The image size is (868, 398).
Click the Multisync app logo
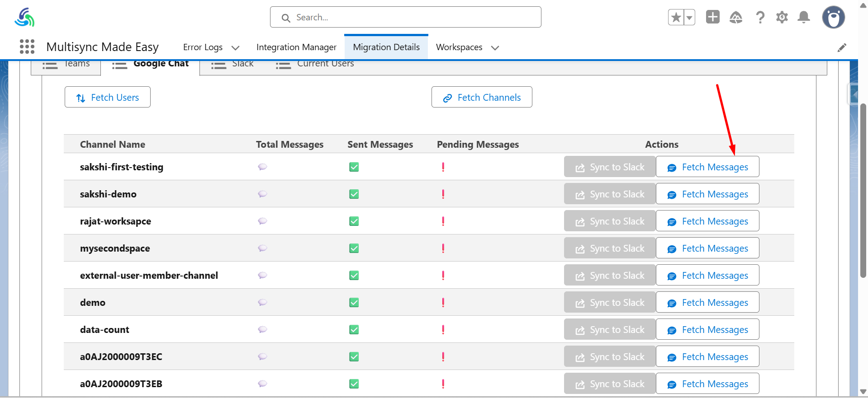point(24,17)
